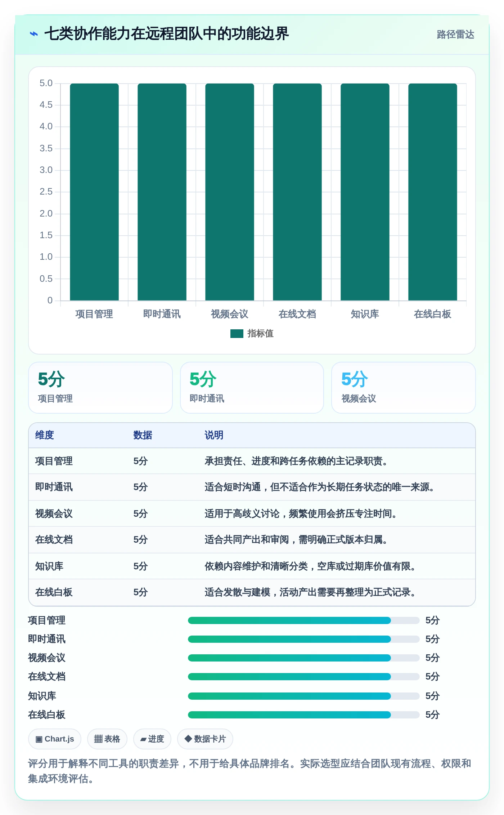504x815 pixels.
Task: Select the 进度 tag chip
Action: point(152,739)
